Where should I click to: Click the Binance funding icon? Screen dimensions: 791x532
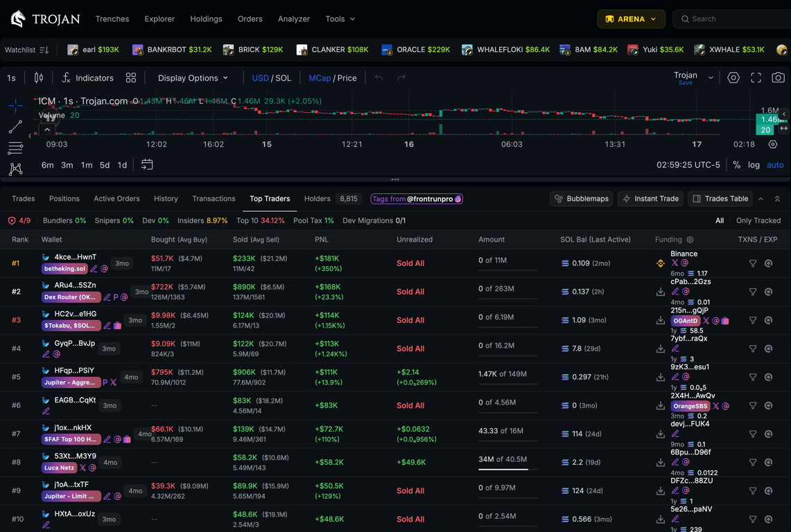point(661,263)
